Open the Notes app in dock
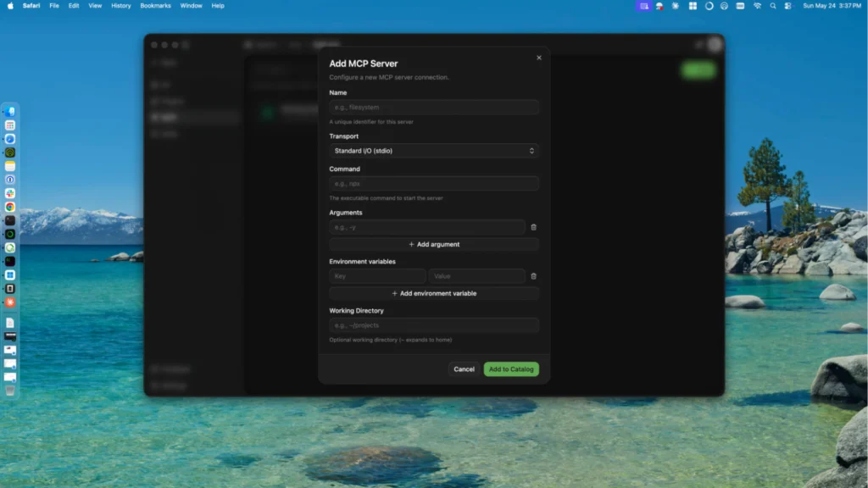Screen dimensions: 868x488 click(10, 166)
